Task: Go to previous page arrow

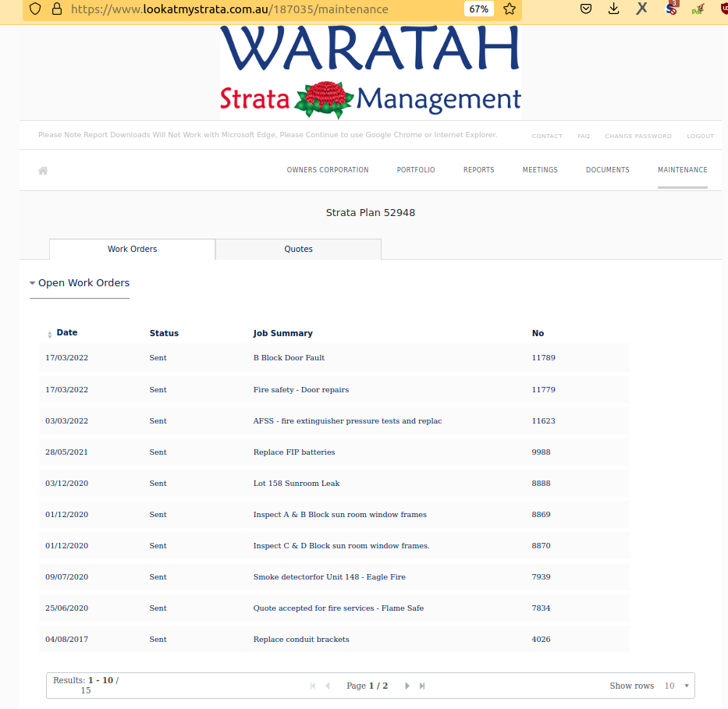Action: pyautogui.click(x=328, y=686)
